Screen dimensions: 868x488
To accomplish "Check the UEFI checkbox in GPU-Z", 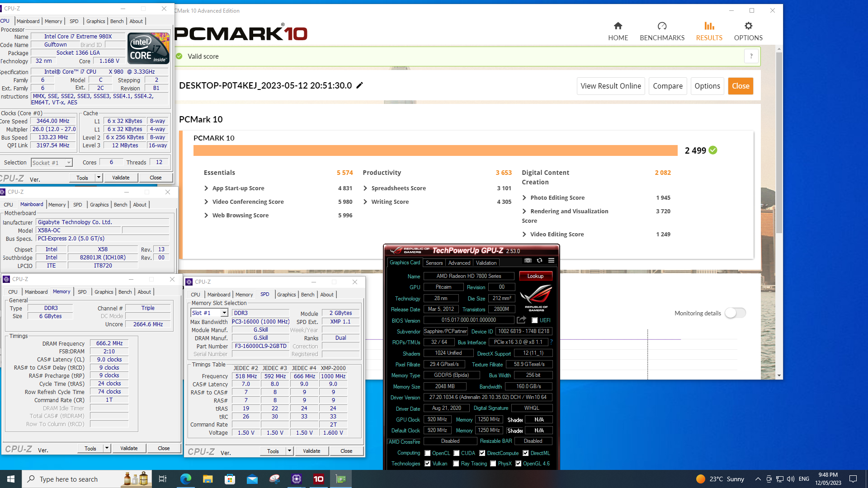I will [x=535, y=320].
